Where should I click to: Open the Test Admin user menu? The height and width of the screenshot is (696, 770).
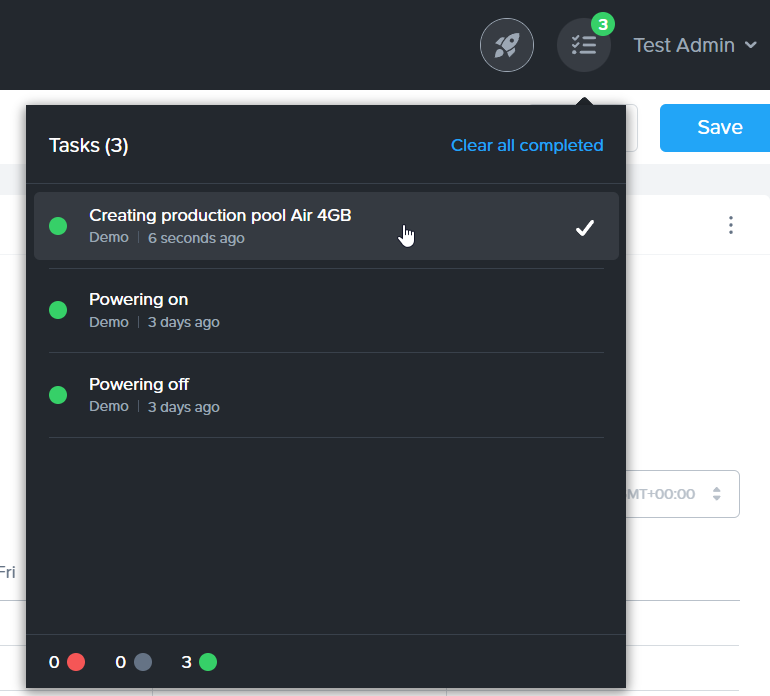[x=694, y=45]
